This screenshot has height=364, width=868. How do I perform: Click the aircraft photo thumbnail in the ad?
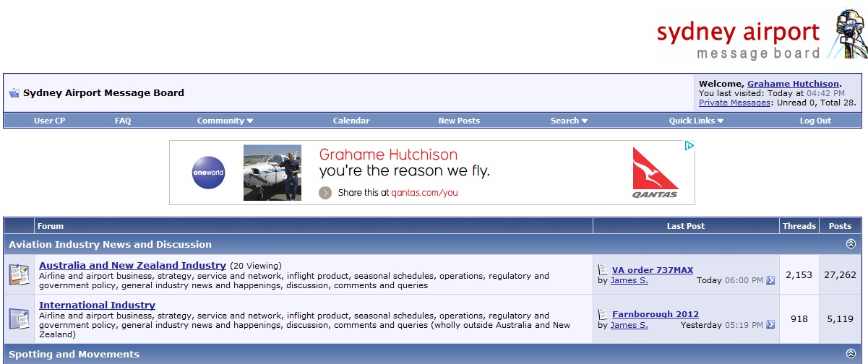point(272,173)
